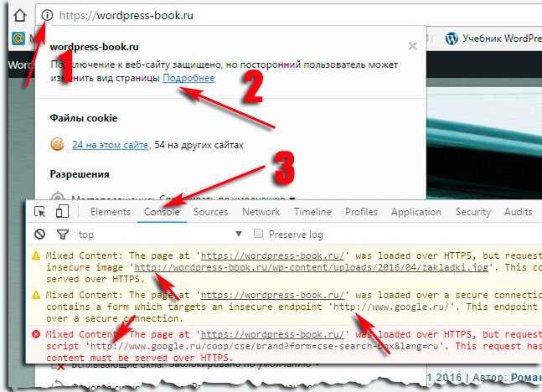Switch to the Timeline tab
The image size is (542, 392).
[312, 212]
